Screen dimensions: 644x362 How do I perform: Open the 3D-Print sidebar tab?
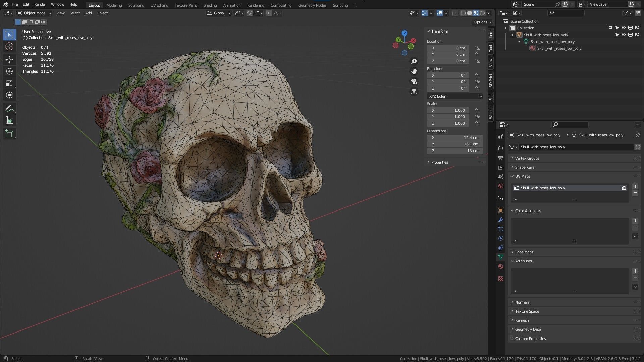[x=491, y=80]
